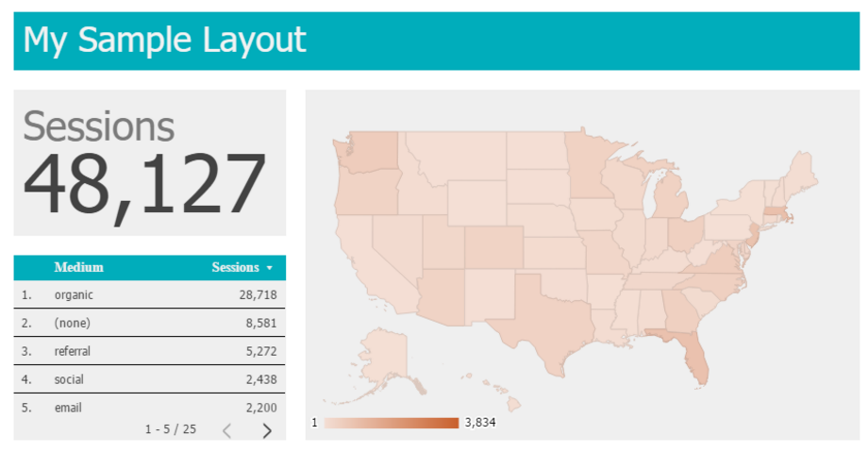
Task: Toggle the Sessions column sort arrow
Action: tap(271, 268)
